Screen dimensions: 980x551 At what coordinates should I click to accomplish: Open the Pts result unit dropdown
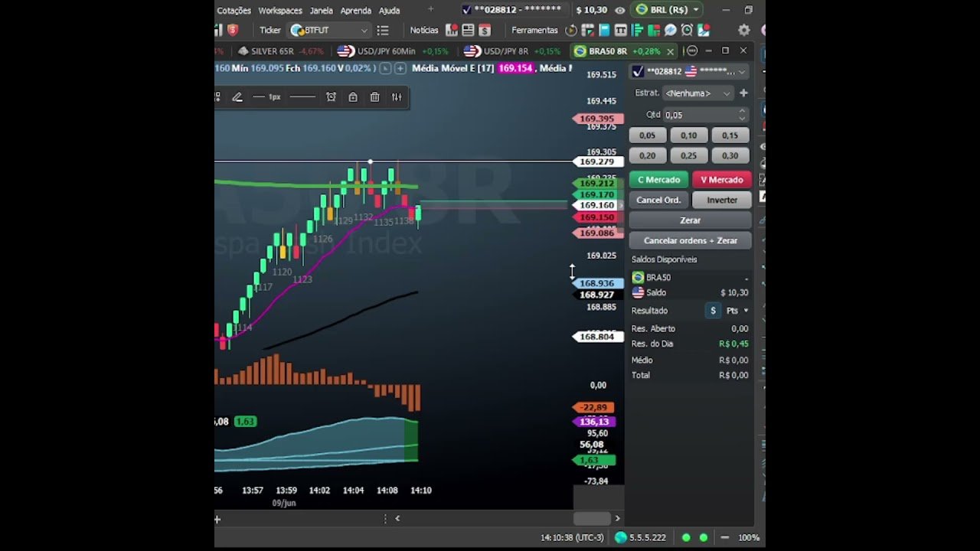[737, 311]
